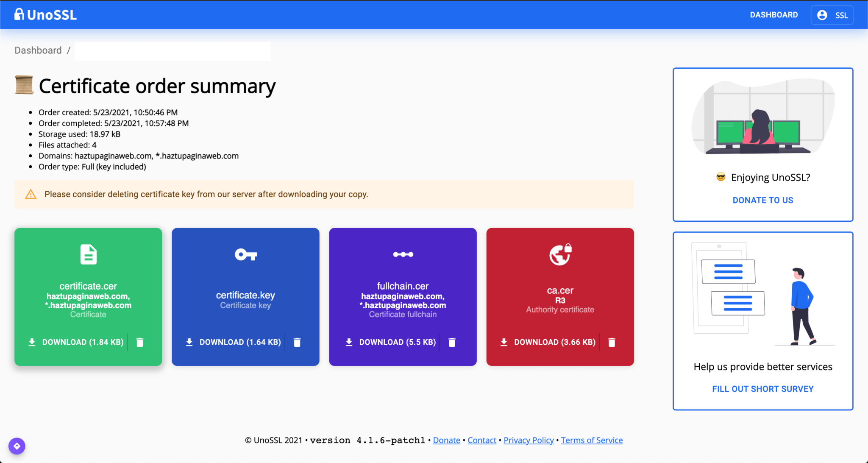Click the key icon on certificate.key card

point(245,254)
